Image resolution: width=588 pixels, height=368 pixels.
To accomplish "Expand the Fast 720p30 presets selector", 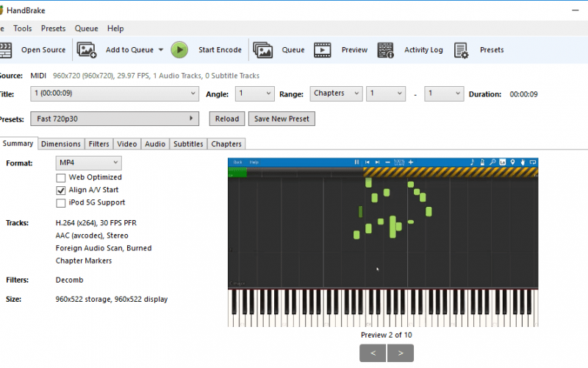I will tap(115, 118).
